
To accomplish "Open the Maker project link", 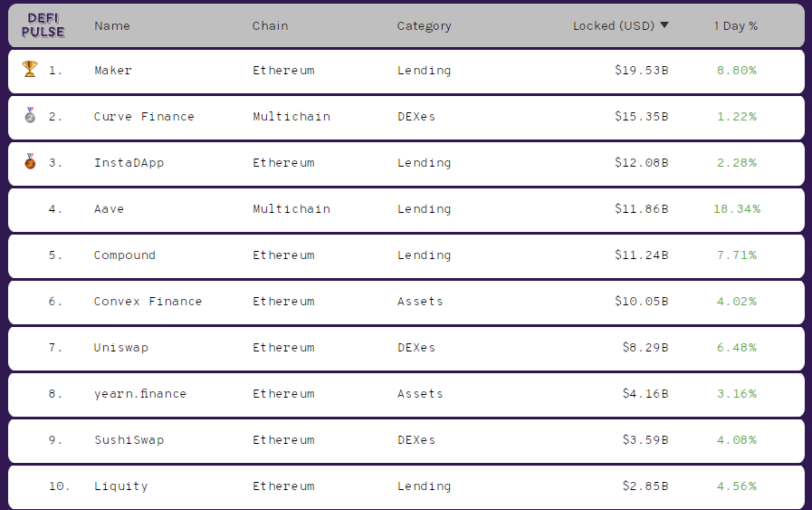I will pos(113,70).
